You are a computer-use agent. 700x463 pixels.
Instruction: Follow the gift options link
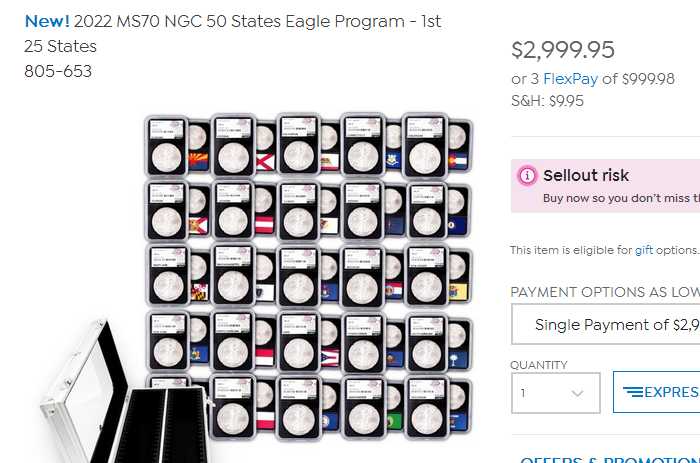pos(643,250)
